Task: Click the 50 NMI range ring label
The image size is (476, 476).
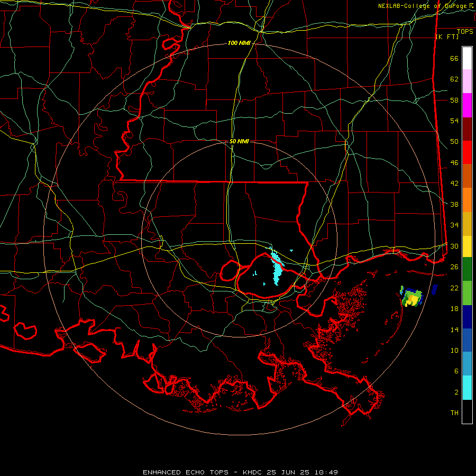Action: pos(239,141)
